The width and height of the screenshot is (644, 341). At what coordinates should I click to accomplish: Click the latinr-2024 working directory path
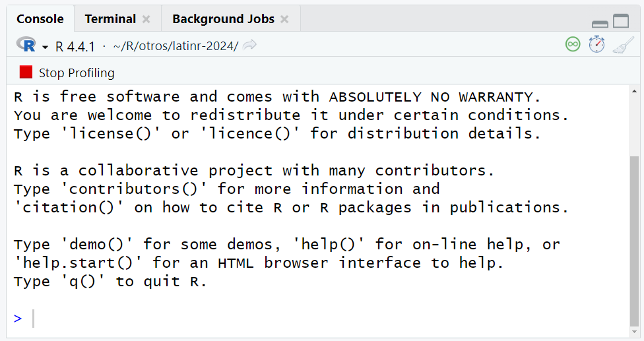(176, 47)
